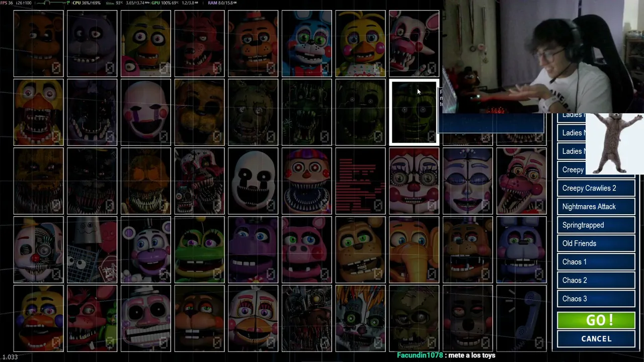Select the Phantom Mangle portrait
This screenshot has width=644, height=362.
coord(307,112)
